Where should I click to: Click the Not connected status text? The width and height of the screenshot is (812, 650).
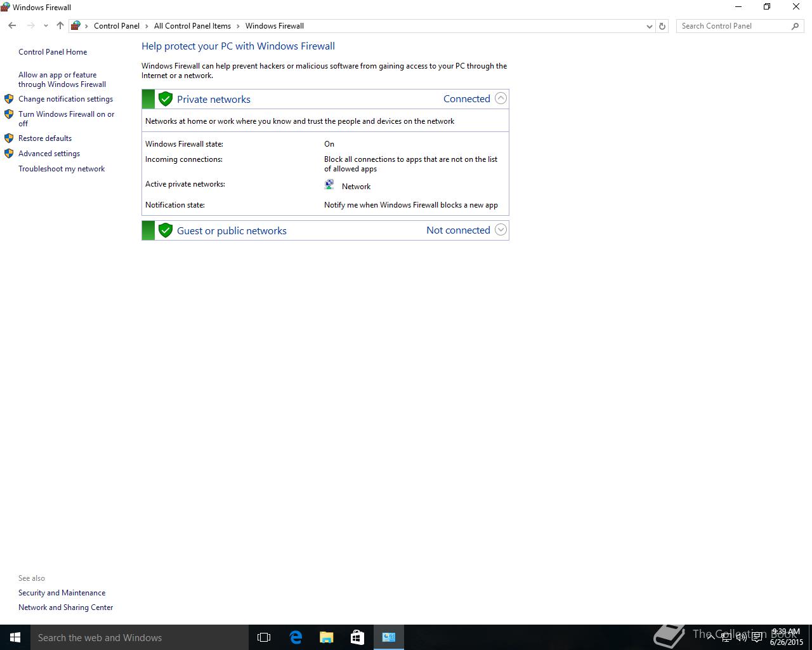click(458, 230)
